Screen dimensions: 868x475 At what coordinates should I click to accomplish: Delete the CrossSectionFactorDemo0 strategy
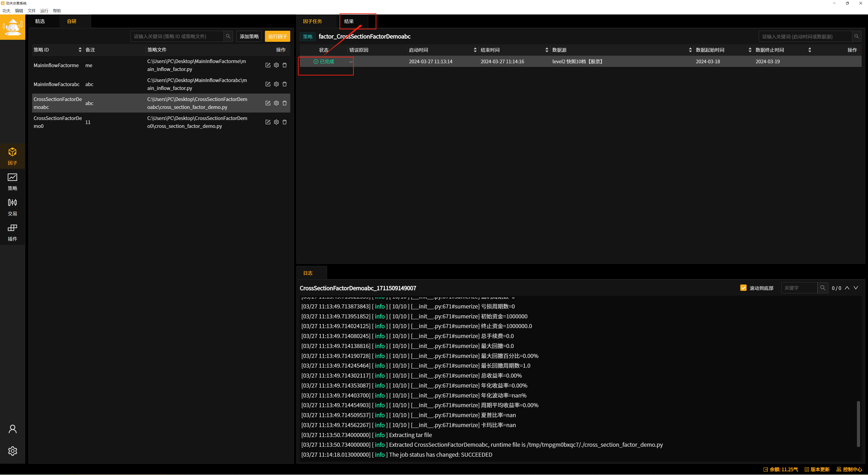pyautogui.click(x=285, y=122)
